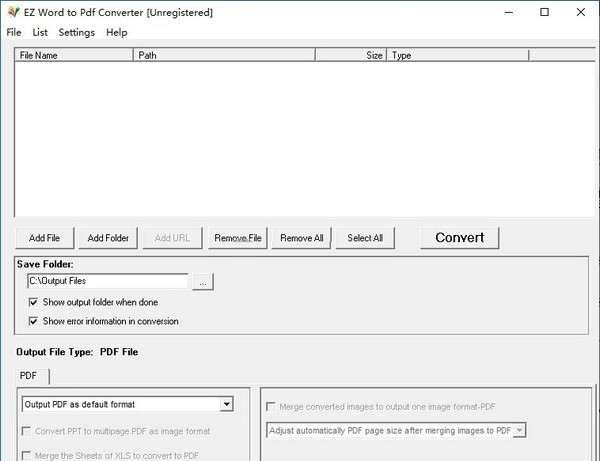
Task: Toggle Merge converted images to one PDF checkbox
Action: 381,407
